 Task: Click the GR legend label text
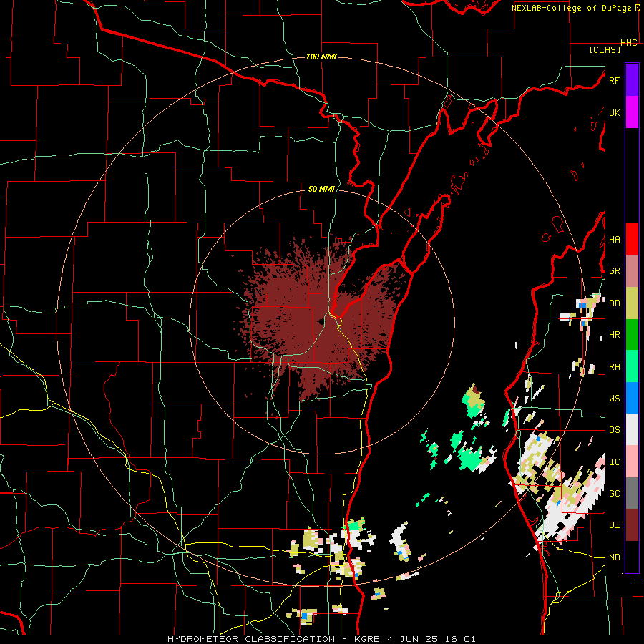point(614,271)
